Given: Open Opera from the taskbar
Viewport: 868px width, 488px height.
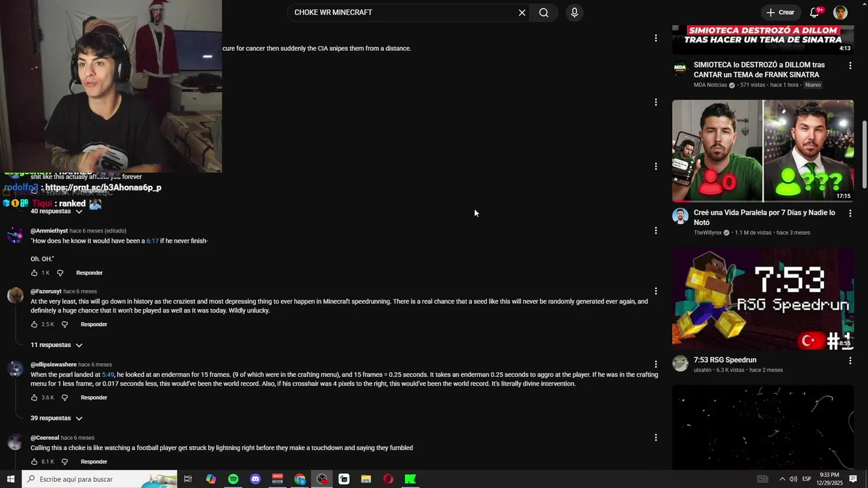Looking at the screenshot, I should click(x=388, y=479).
